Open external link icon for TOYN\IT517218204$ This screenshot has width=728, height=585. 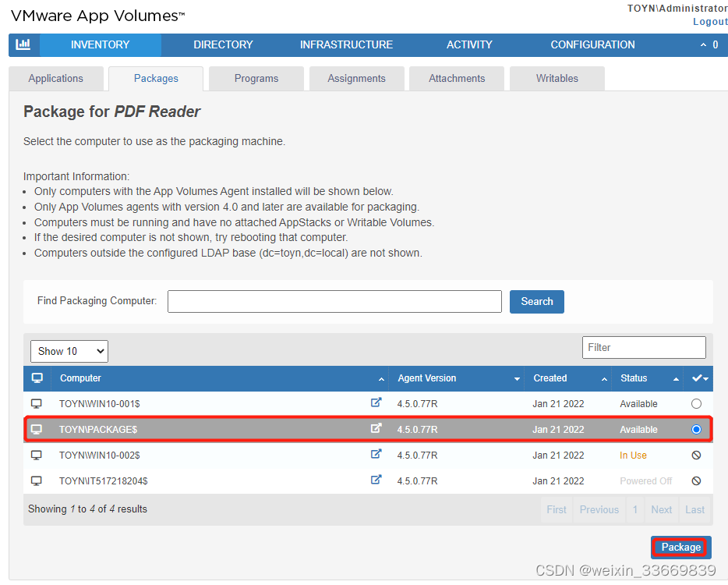[x=376, y=479]
